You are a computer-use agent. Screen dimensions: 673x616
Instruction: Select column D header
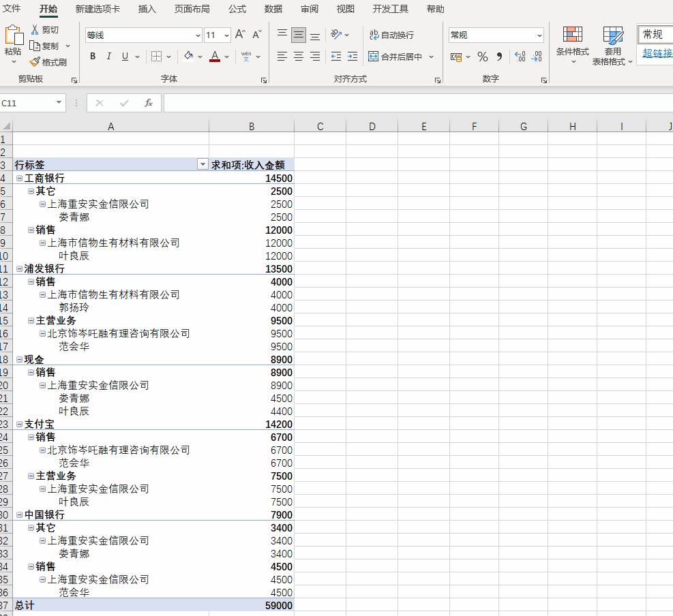[372, 126]
